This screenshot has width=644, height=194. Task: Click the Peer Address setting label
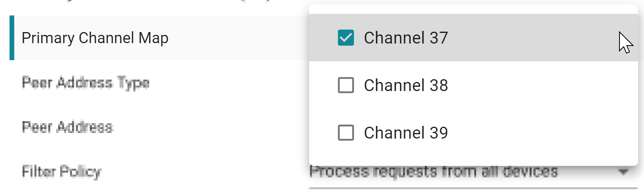tap(67, 127)
